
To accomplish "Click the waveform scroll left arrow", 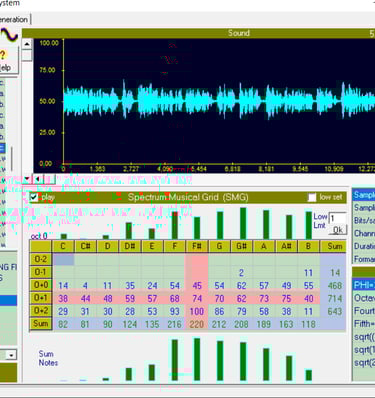I will (38, 179).
